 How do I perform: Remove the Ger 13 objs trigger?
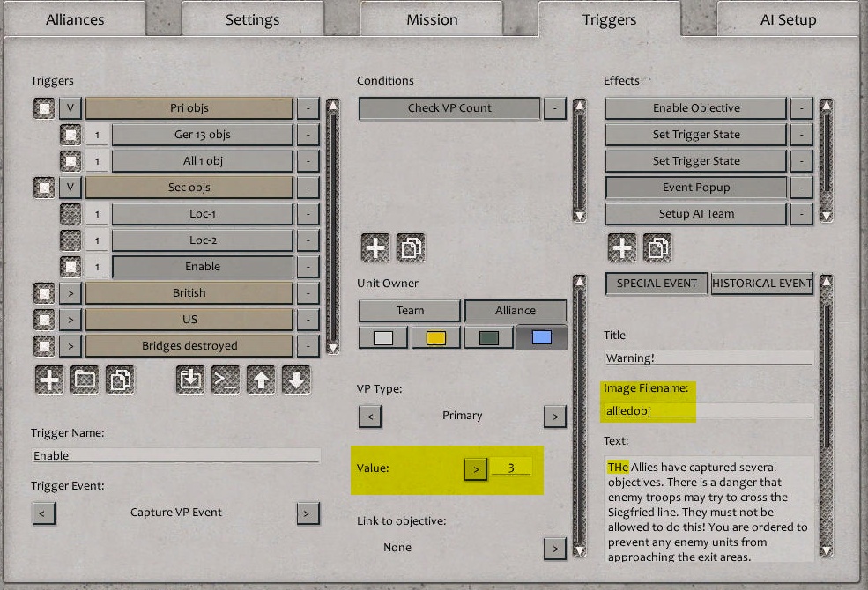[x=308, y=135]
